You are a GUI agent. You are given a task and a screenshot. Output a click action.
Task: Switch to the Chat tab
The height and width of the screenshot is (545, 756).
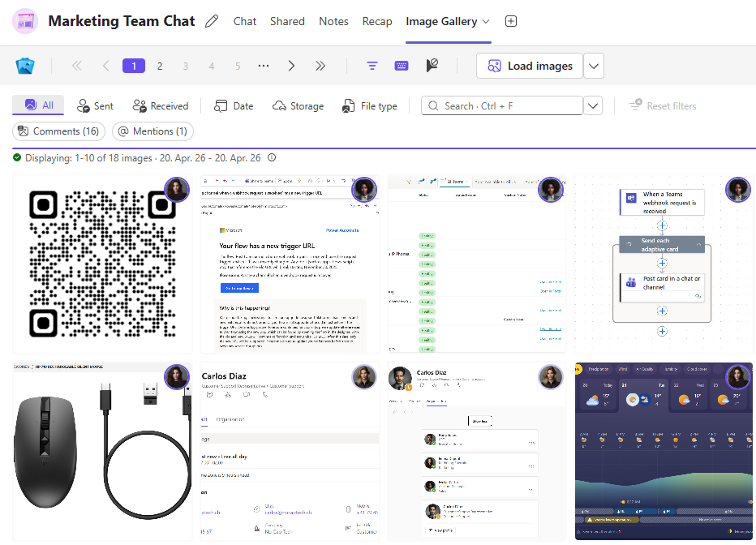(245, 21)
